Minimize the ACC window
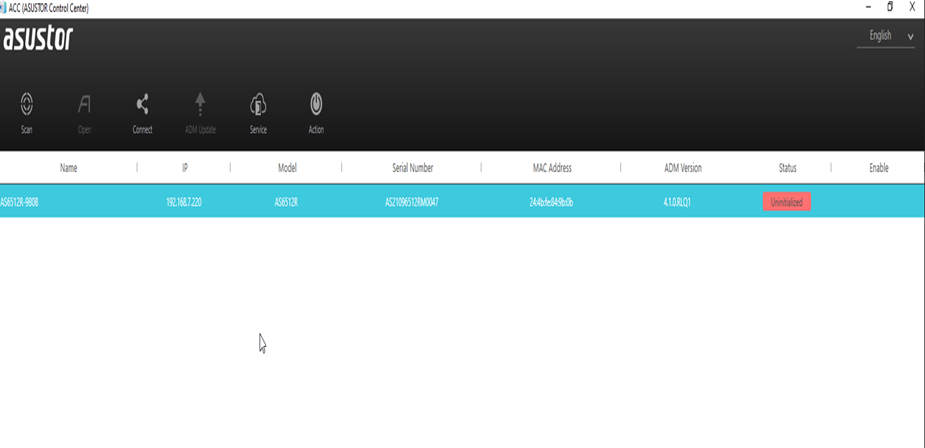 click(x=868, y=7)
